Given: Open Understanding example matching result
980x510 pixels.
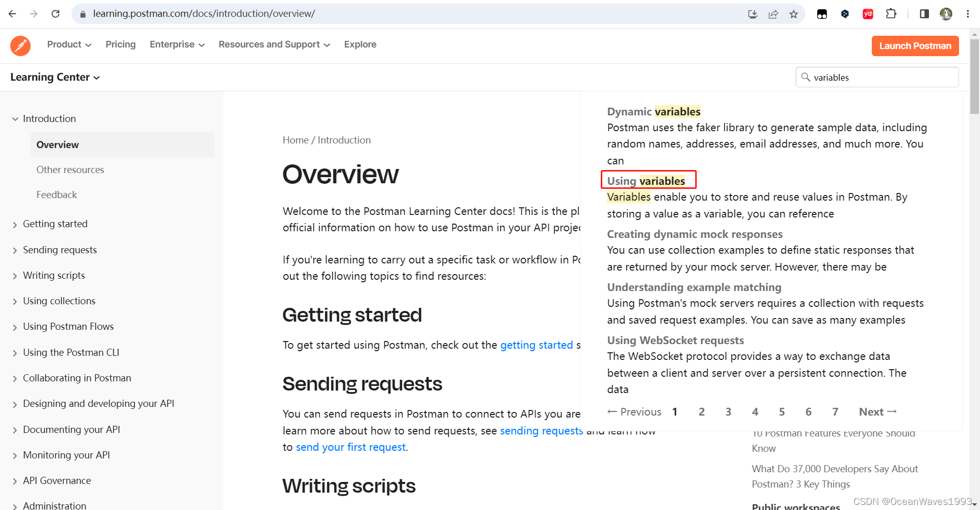Looking at the screenshot, I should click(x=694, y=287).
